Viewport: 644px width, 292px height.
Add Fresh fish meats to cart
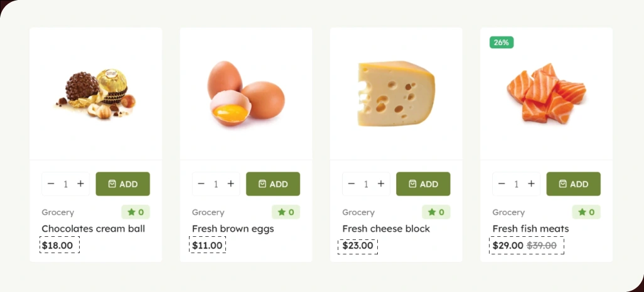click(573, 184)
